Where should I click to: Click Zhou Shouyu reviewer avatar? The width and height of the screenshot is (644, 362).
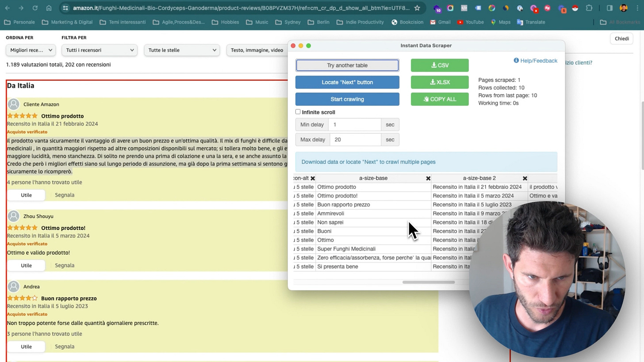[14, 216]
